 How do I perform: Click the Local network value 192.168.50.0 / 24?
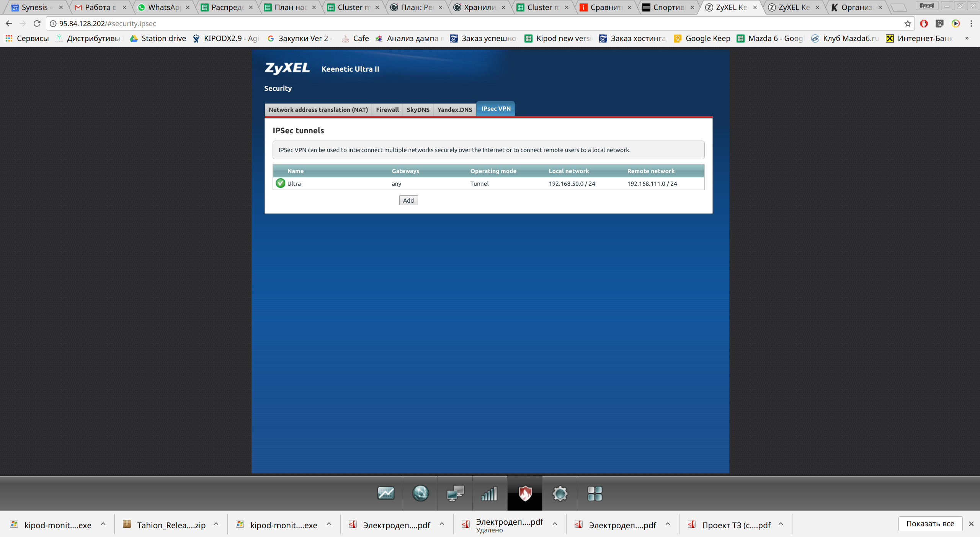coord(572,183)
